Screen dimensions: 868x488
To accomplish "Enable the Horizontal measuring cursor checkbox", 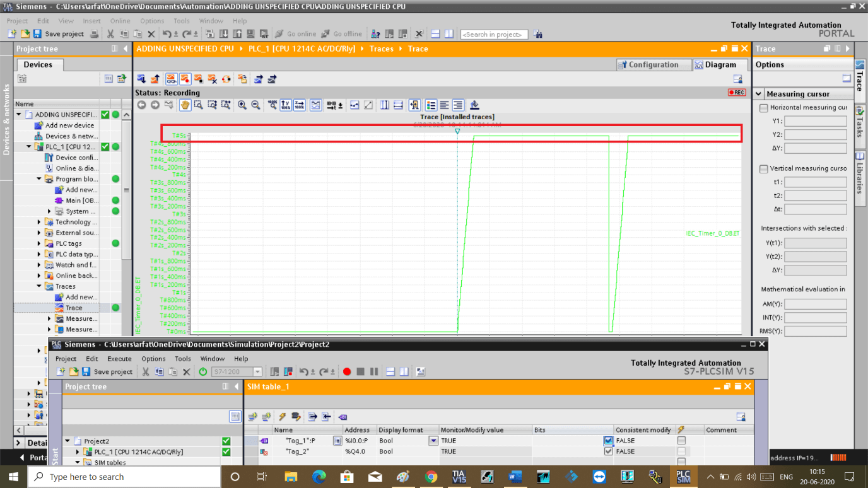I will coord(764,108).
